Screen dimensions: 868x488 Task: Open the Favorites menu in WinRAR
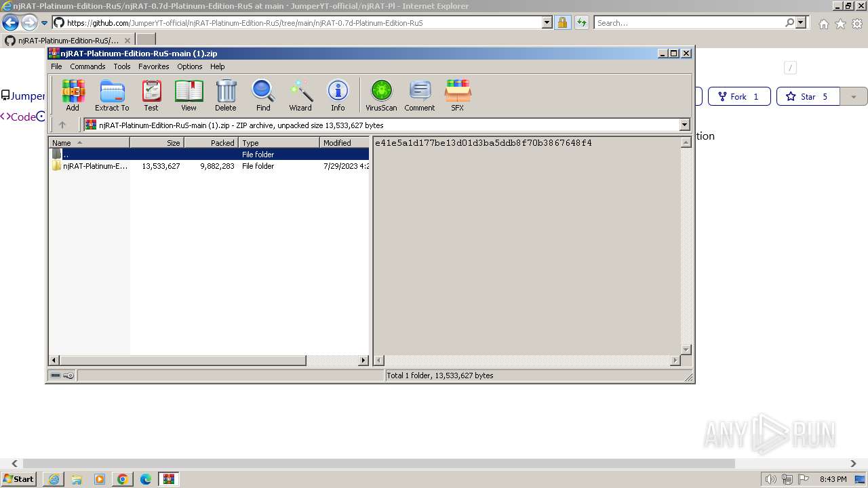(x=154, y=66)
